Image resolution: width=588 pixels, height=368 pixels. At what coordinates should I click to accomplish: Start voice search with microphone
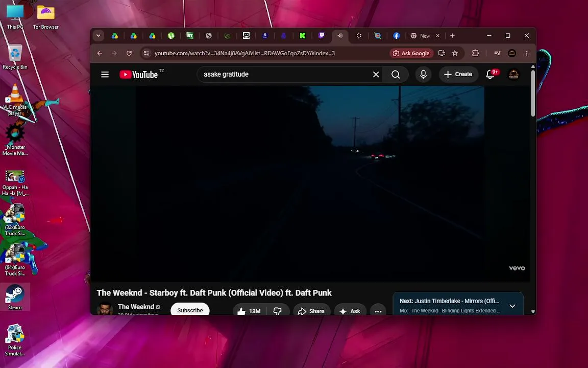click(423, 74)
